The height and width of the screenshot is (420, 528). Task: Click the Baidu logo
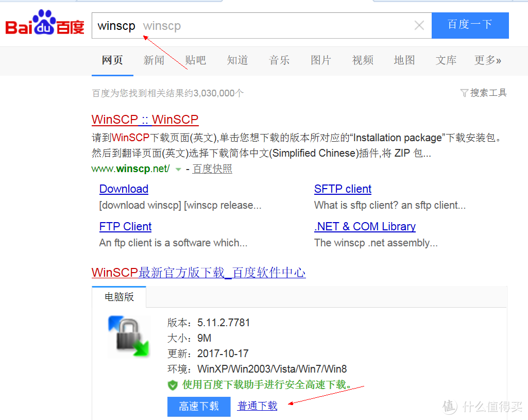tap(44, 23)
